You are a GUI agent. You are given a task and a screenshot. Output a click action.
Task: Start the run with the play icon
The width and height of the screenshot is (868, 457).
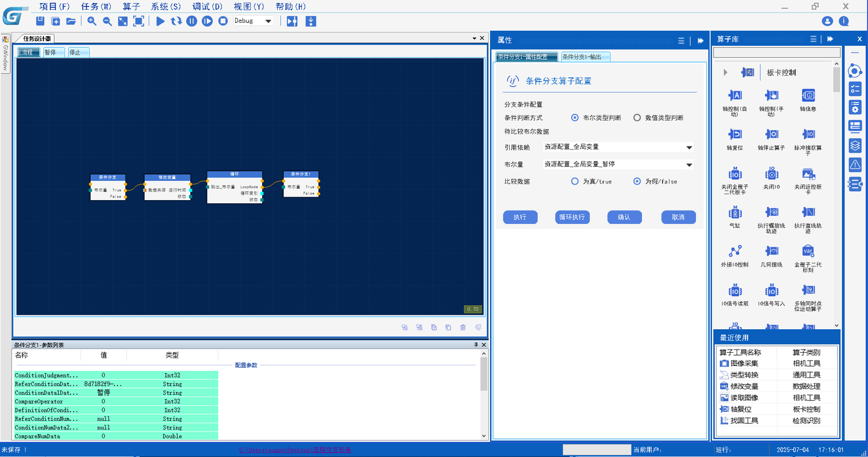pos(160,21)
